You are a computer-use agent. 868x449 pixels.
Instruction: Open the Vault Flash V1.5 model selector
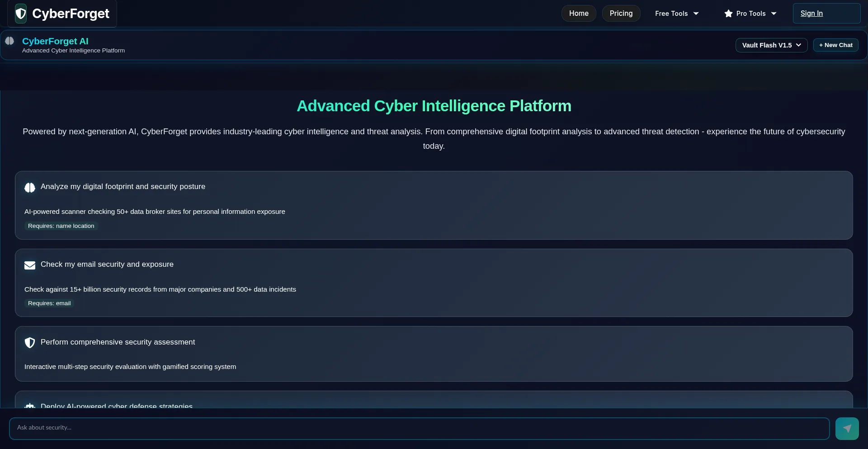click(x=771, y=45)
